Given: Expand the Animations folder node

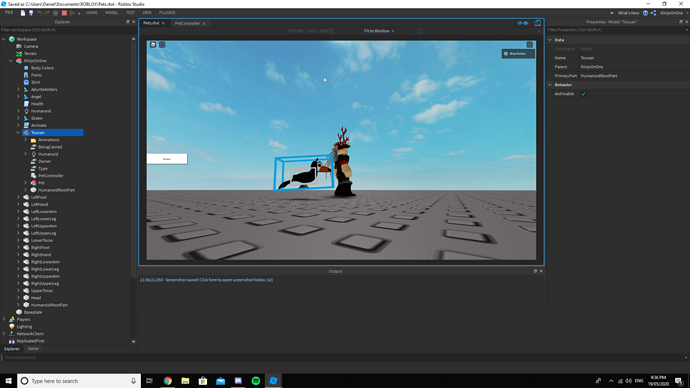Looking at the screenshot, I should pos(26,140).
